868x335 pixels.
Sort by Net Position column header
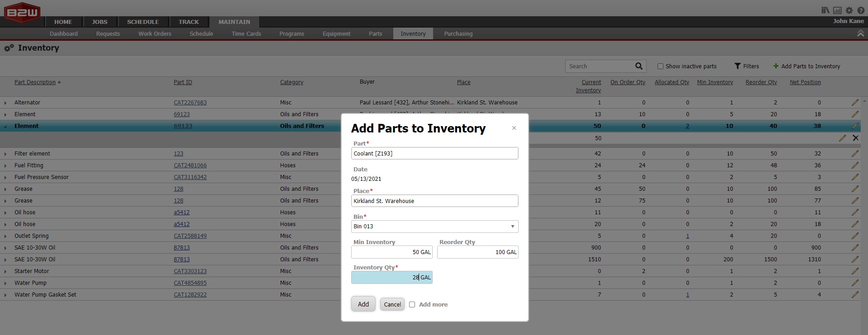[805, 82]
